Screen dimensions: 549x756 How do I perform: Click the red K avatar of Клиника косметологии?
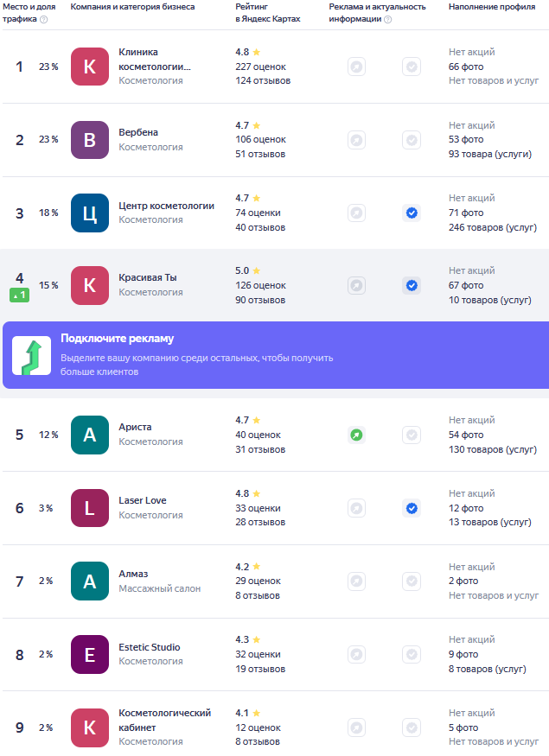tap(90, 67)
